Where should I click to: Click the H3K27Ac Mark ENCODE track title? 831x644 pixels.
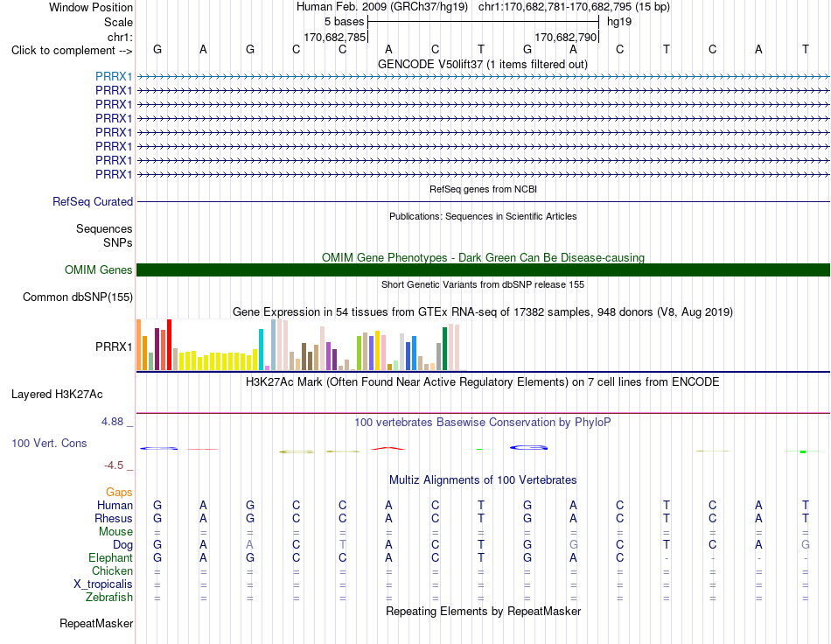[x=483, y=381]
